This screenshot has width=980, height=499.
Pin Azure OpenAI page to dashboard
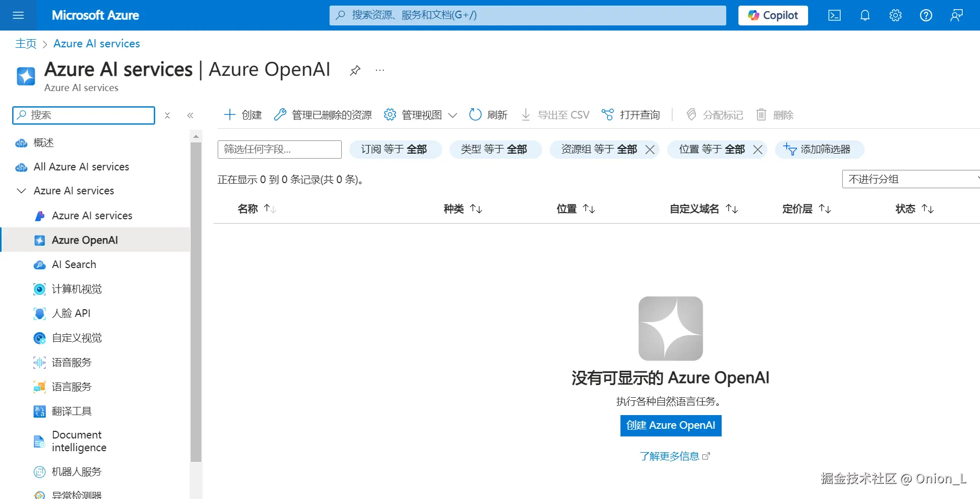point(355,70)
